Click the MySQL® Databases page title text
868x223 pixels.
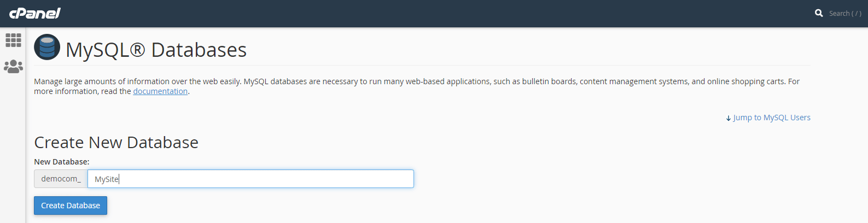pos(156,50)
